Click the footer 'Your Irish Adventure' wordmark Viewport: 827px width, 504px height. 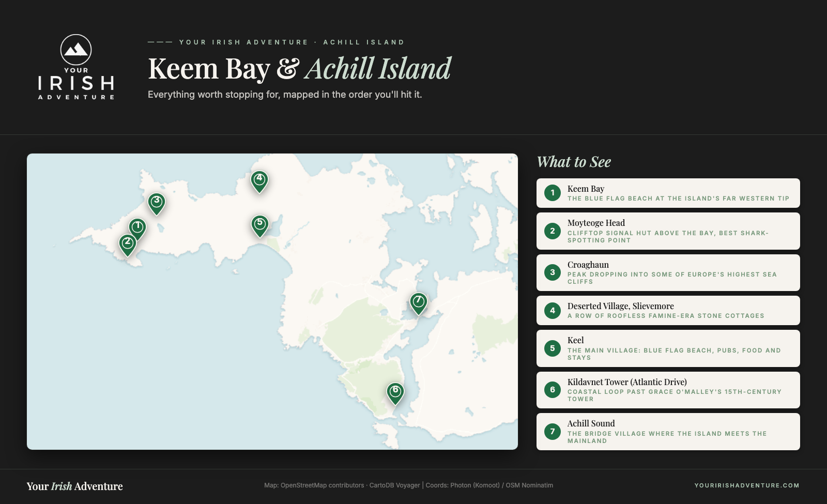tap(75, 486)
